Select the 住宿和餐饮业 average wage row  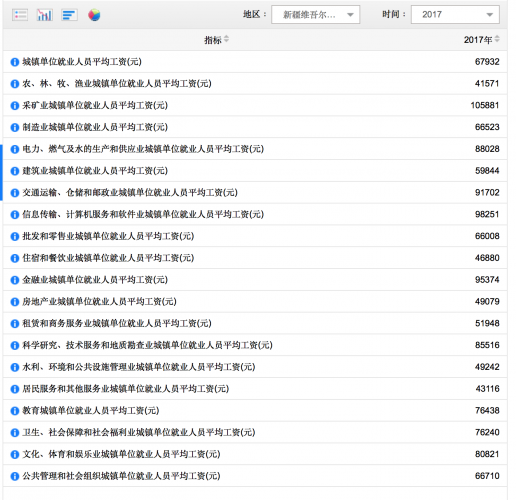pos(255,258)
